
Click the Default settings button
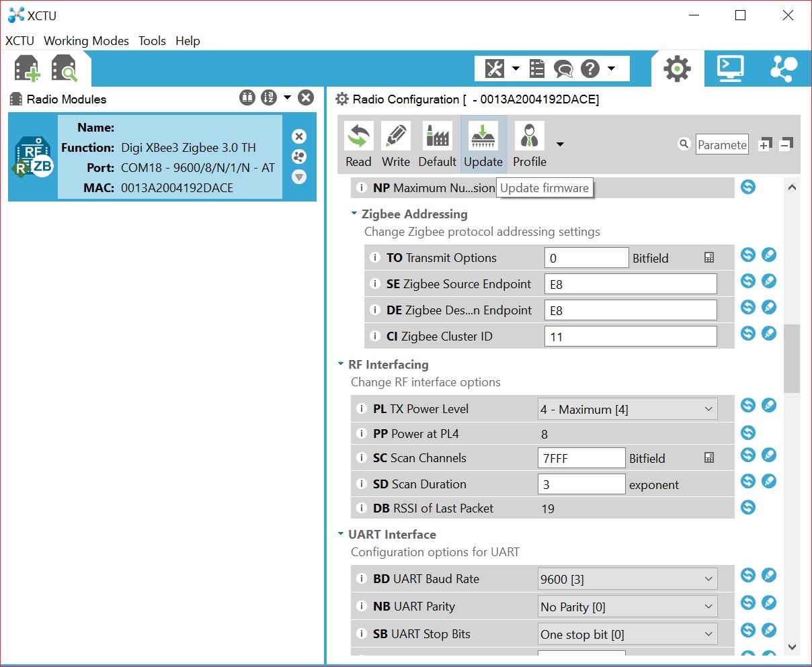(438, 144)
